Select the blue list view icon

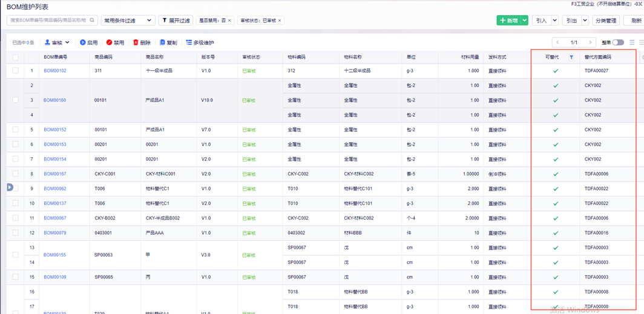pos(632,42)
